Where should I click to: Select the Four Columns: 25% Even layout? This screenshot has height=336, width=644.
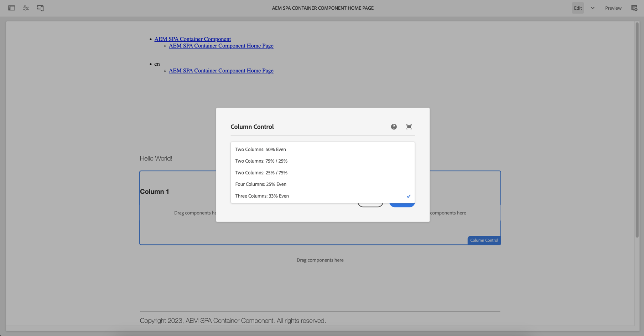[x=260, y=184]
